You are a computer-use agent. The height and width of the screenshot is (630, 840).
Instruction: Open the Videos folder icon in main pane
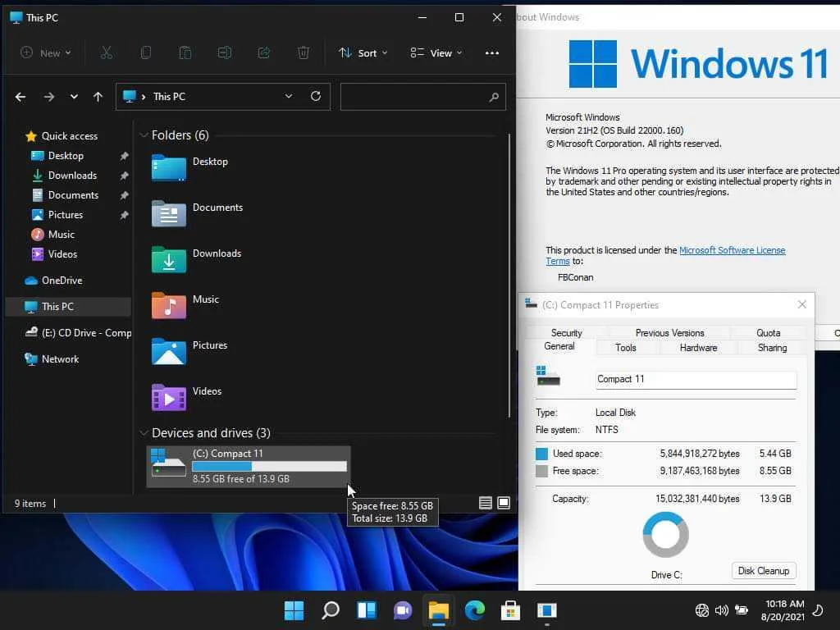tap(169, 398)
